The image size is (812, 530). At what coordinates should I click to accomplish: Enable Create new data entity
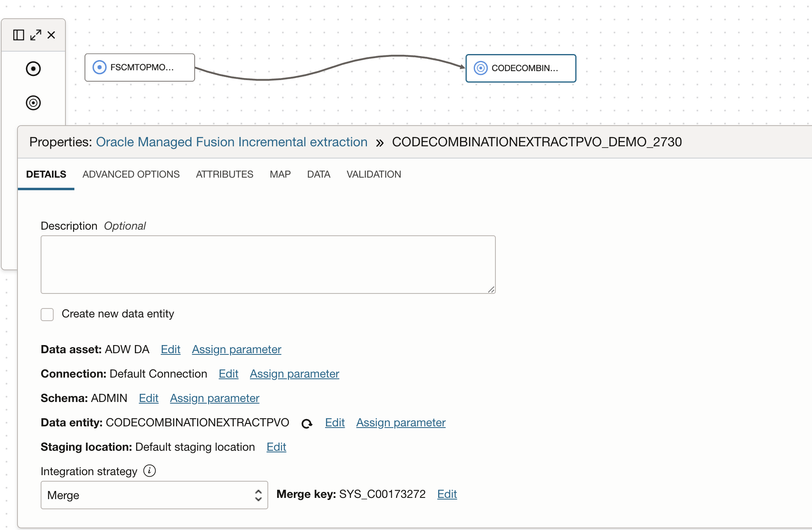tap(47, 314)
